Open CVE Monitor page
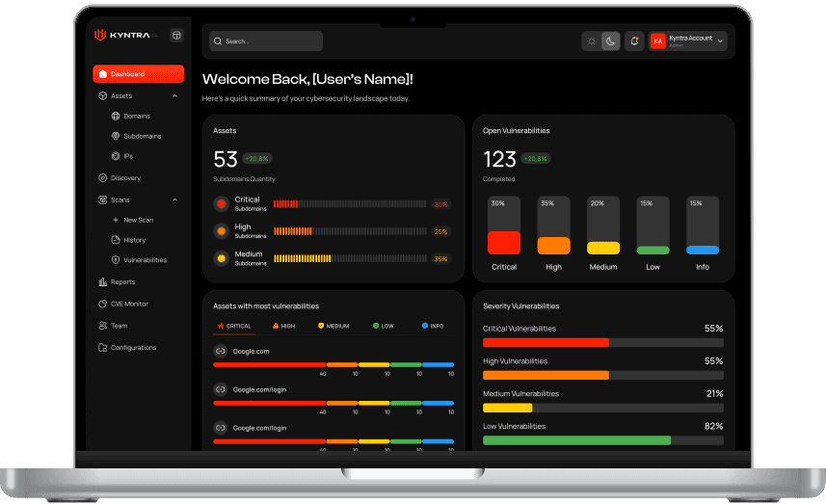This screenshot has width=826, height=504. (x=129, y=305)
